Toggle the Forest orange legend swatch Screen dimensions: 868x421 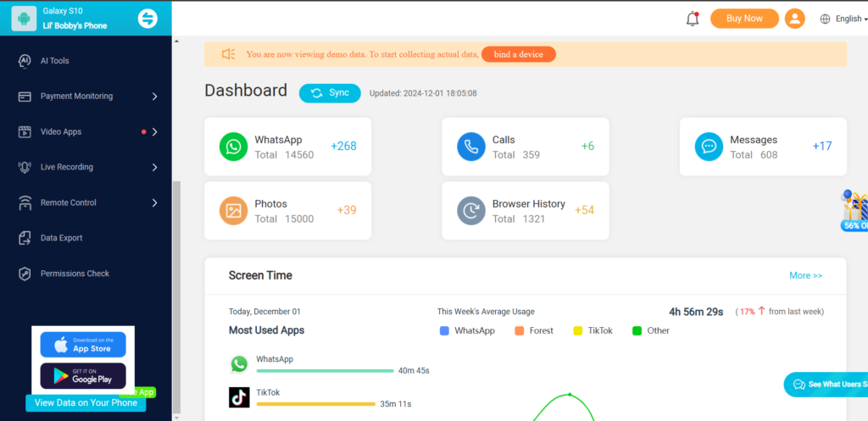(520, 331)
